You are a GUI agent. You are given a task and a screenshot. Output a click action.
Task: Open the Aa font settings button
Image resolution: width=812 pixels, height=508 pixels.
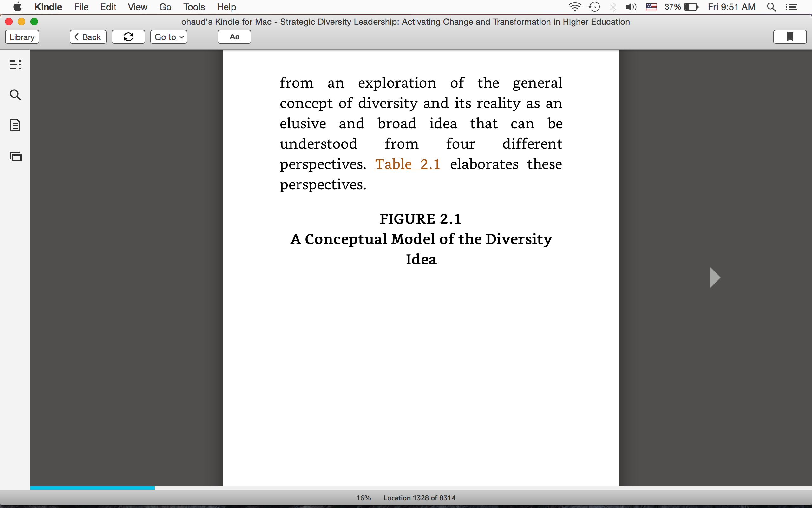tap(234, 37)
